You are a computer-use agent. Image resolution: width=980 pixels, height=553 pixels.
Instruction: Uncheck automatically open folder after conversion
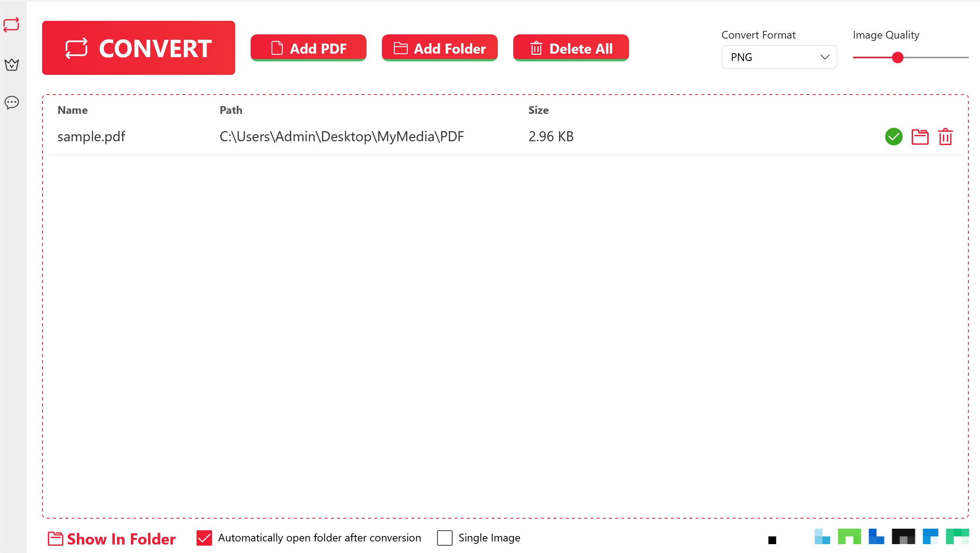point(204,538)
